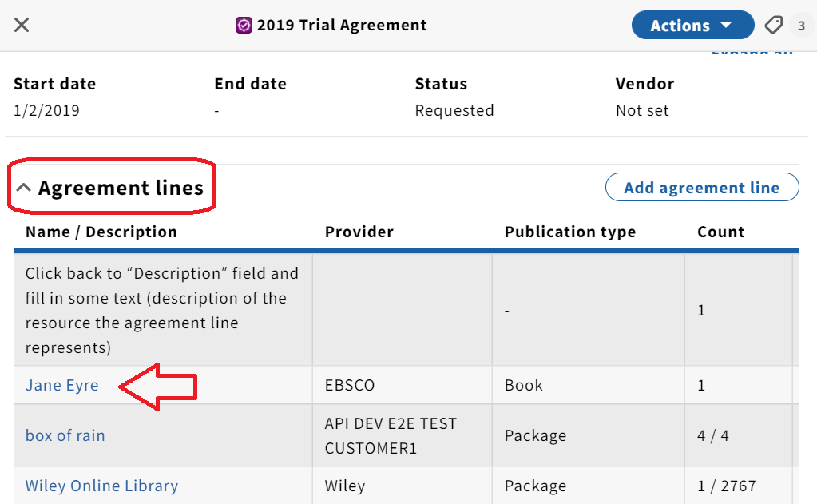Click the Provider column header
This screenshot has width=817, height=504.
coord(359,232)
